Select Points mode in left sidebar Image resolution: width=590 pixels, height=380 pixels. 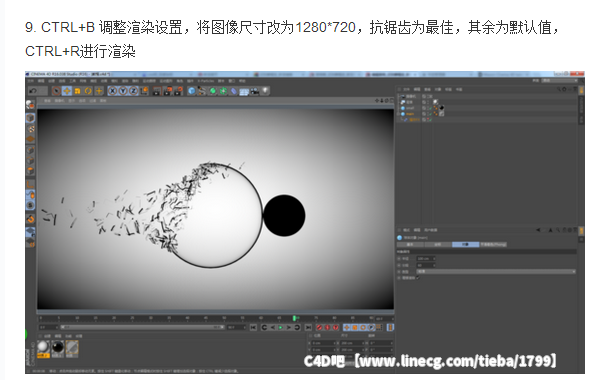tap(30, 150)
